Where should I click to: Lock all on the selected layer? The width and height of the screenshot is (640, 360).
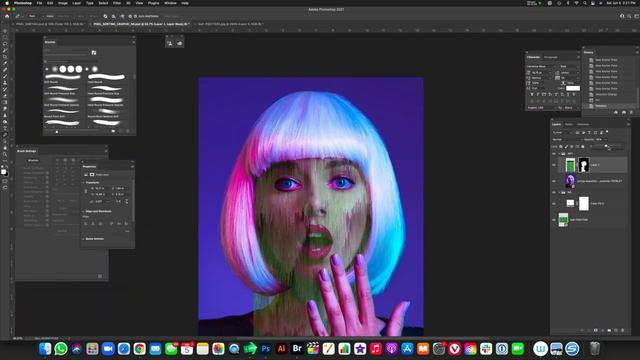(583, 147)
